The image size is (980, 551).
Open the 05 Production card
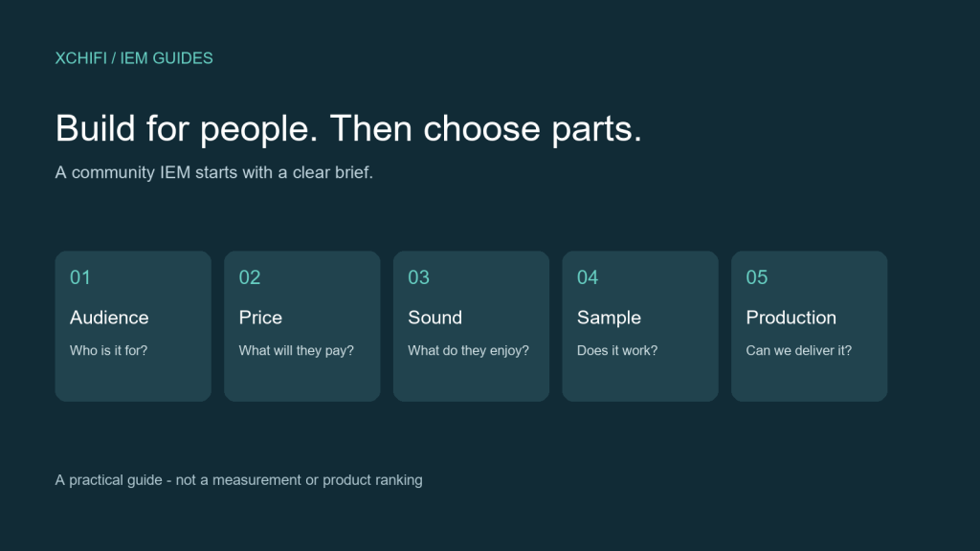[810, 326]
